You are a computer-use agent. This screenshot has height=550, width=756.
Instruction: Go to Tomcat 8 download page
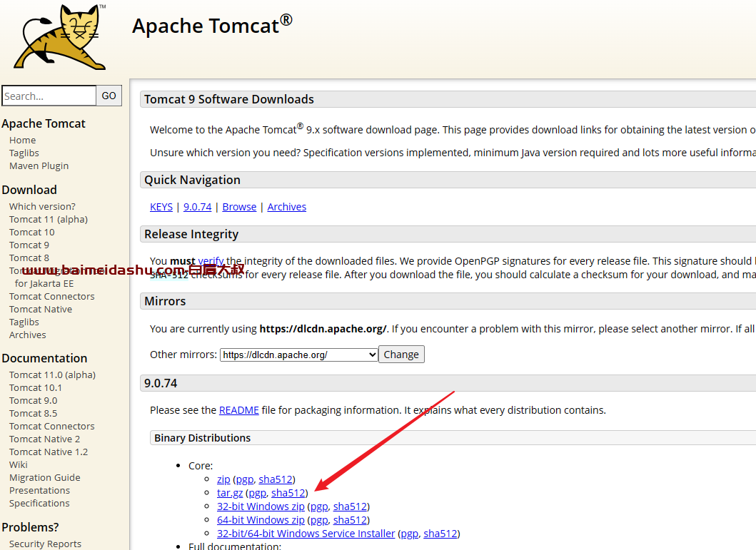click(x=29, y=258)
